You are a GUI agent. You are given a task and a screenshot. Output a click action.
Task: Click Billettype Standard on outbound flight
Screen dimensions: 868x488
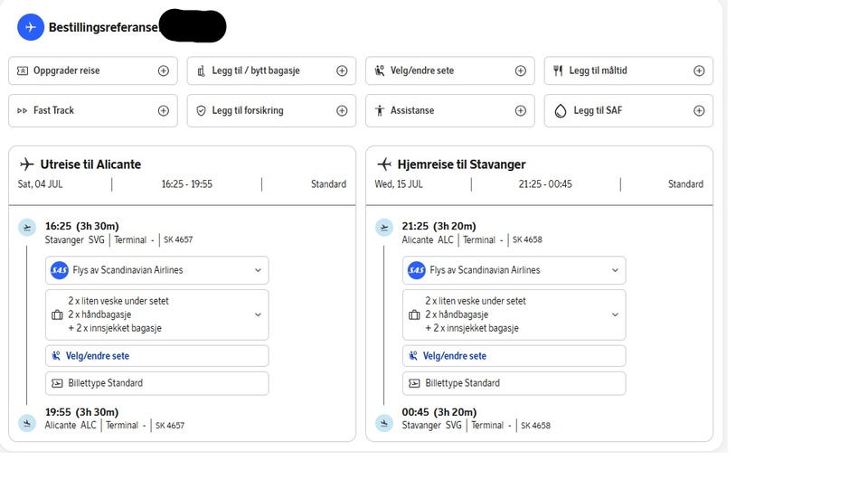pyautogui.click(x=157, y=383)
